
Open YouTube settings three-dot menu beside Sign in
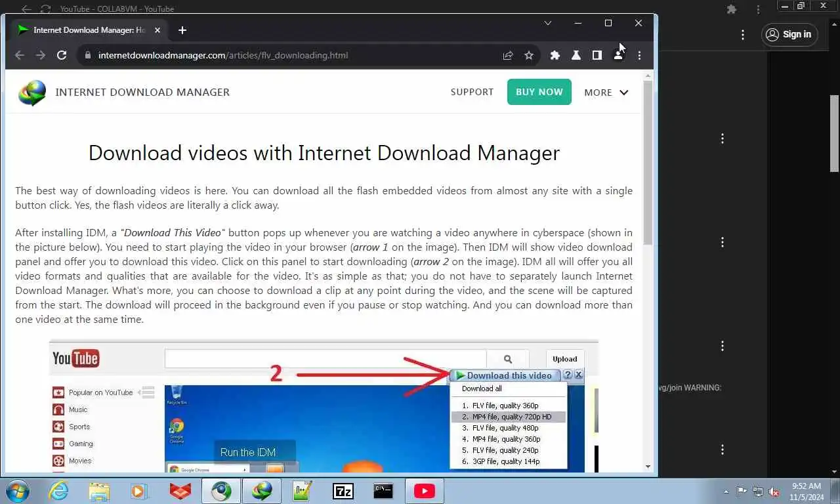click(743, 35)
